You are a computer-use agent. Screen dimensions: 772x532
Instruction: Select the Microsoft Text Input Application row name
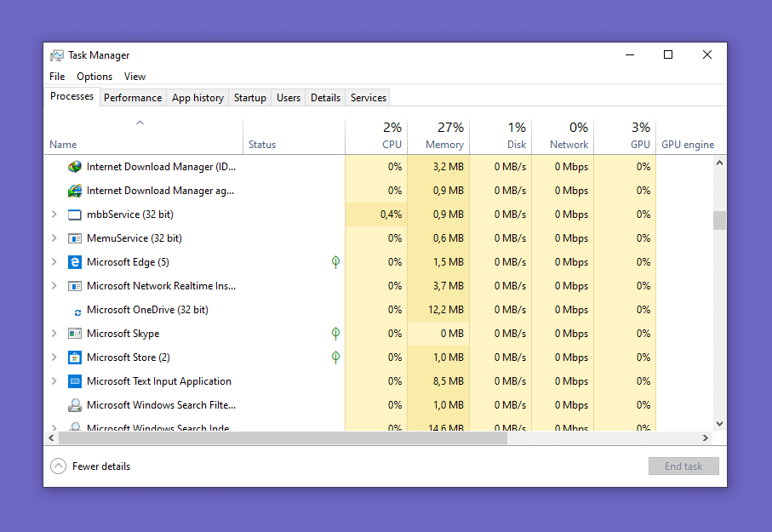(158, 381)
